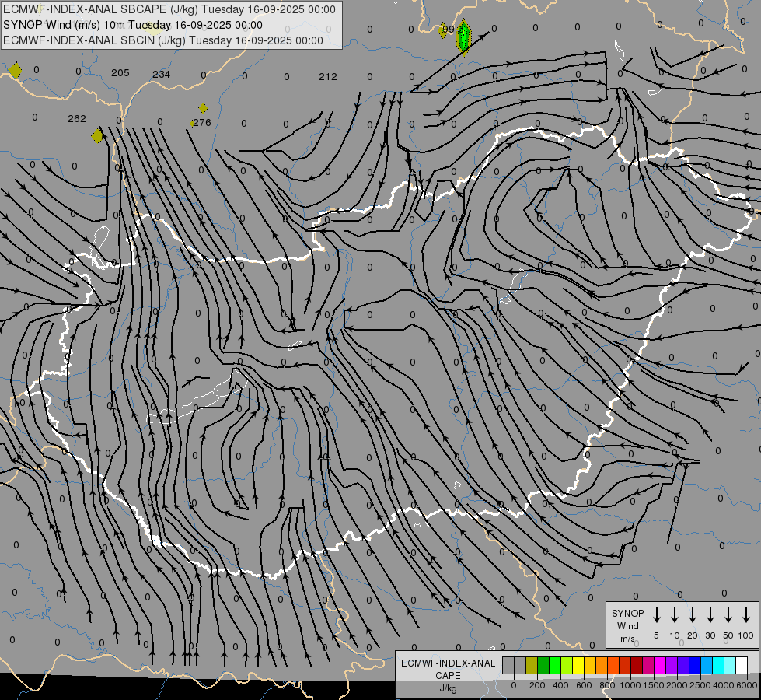
Task: Click the green CAPE blob near 99 value
Action: tap(464, 37)
